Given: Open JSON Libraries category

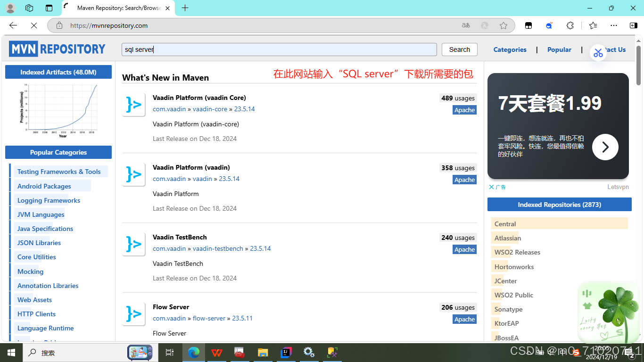Looking at the screenshot, I should pyautogui.click(x=39, y=243).
